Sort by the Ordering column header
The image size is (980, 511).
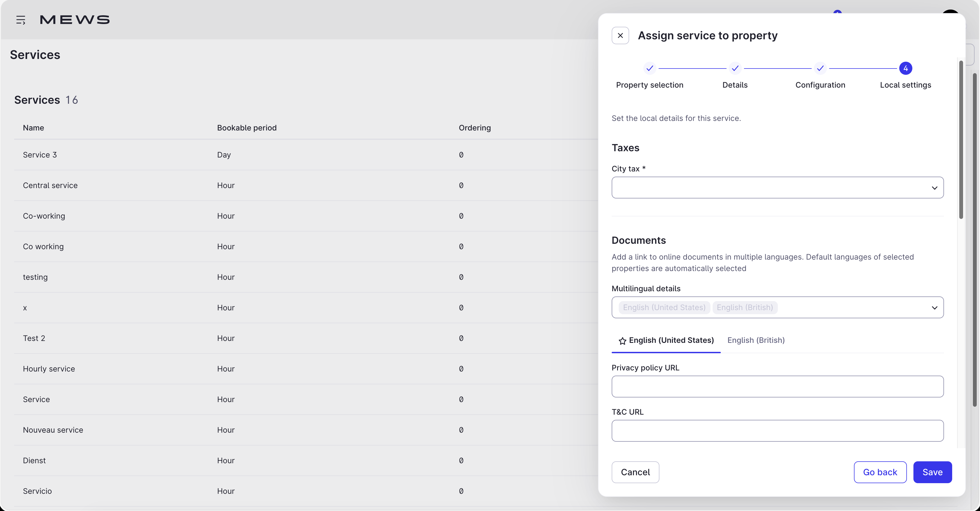(x=474, y=128)
